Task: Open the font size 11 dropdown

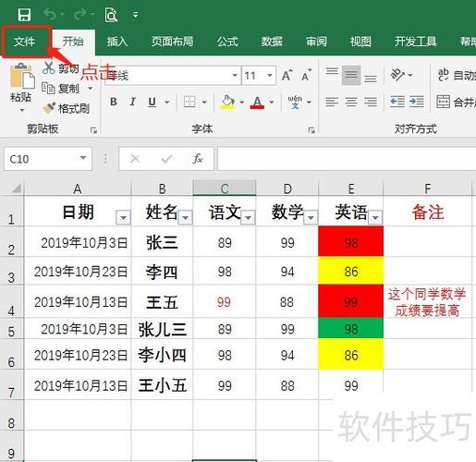Action: pos(270,75)
